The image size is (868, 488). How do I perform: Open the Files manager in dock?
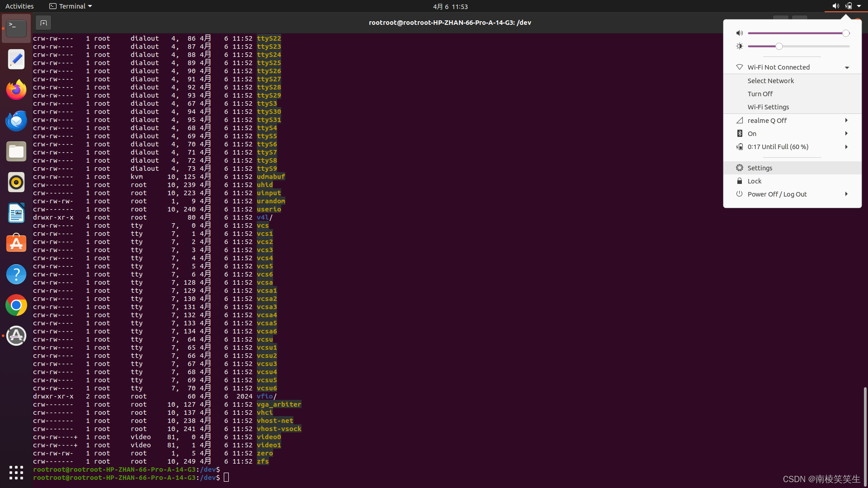pos(16,151)
